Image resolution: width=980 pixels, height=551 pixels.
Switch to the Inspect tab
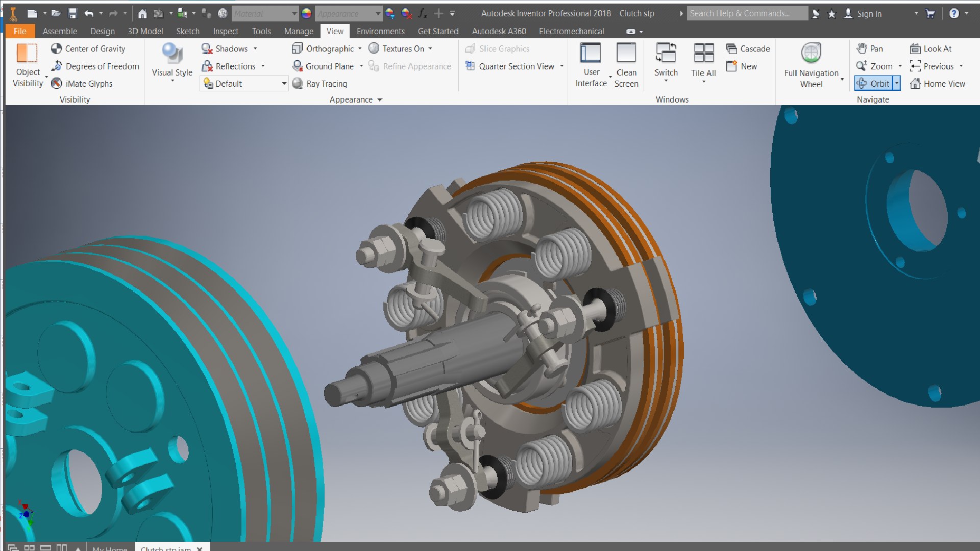[x=226, y=31]
